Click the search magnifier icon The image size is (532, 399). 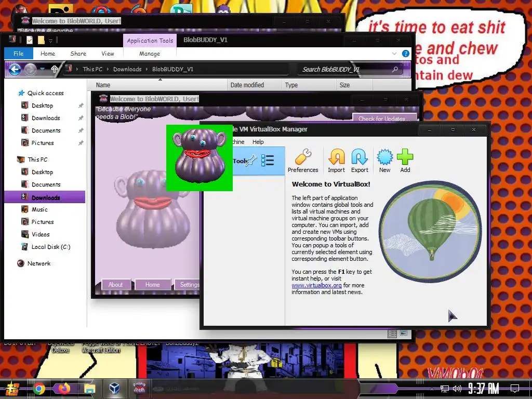pyautogui.click(x=395, y=69)
